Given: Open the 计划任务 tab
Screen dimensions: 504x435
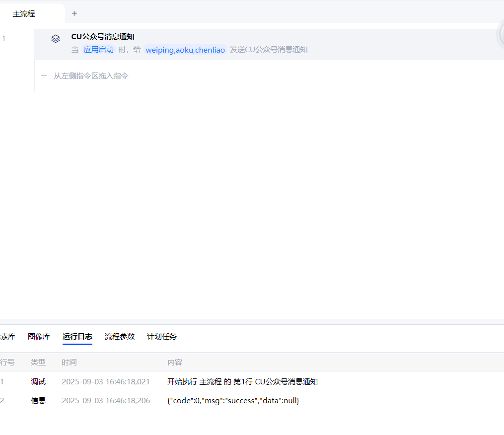Looking at the screenshot, I should click(161, 337).
